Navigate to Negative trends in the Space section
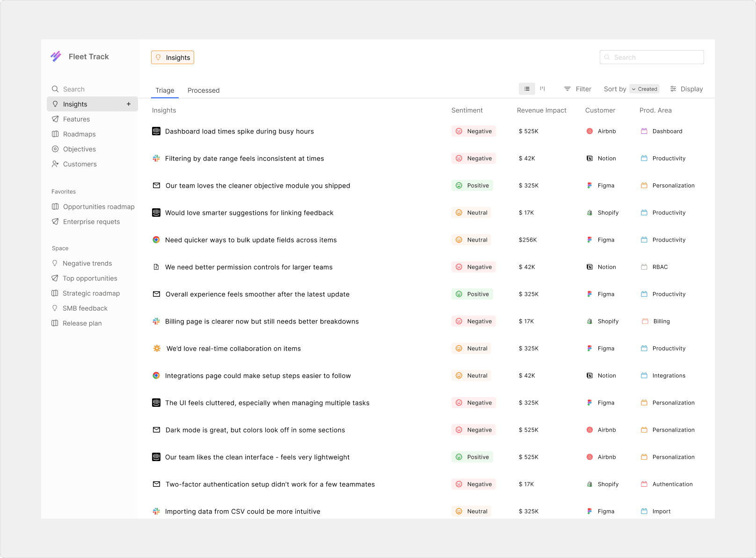This screenshot has height=558, width=756. coord(87,263)
